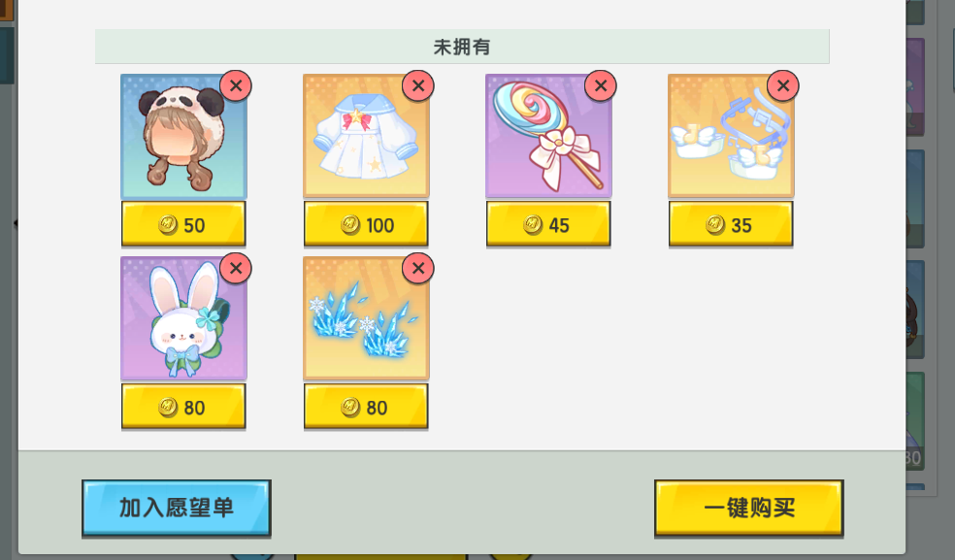
Task: Buy the bunny backpack for 80 coins
Action: [183, 407]
